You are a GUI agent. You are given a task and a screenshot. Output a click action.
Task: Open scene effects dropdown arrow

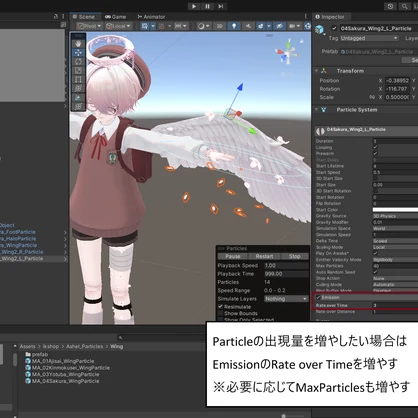coord(268,26)
